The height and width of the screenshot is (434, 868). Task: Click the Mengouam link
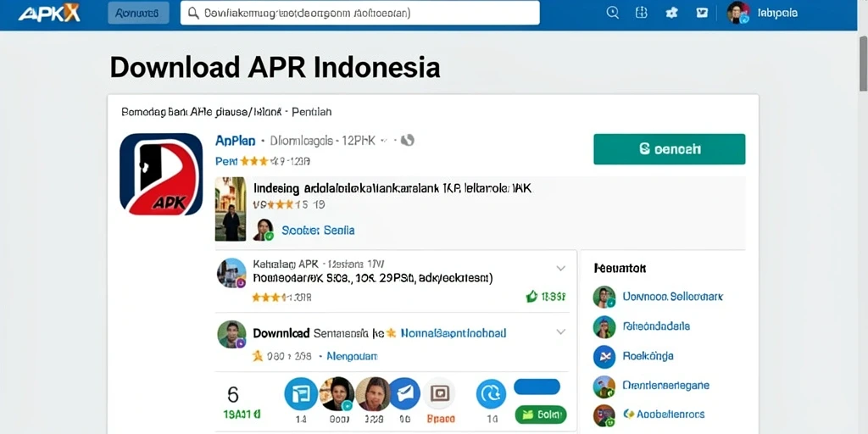pos(352,357)
